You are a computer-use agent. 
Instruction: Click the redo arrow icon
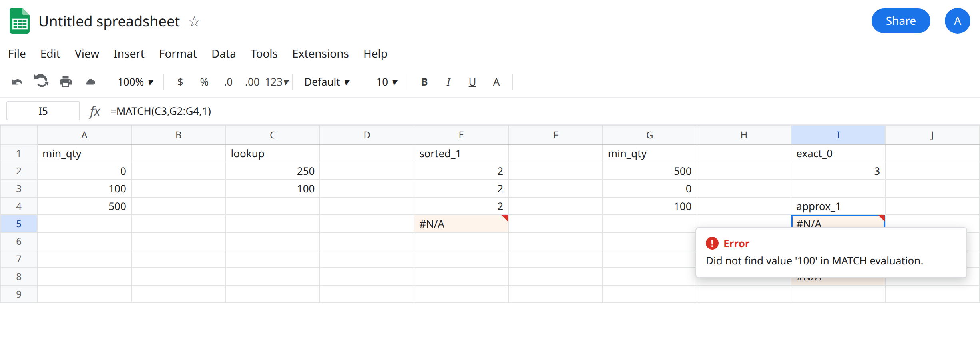point(41,81)
